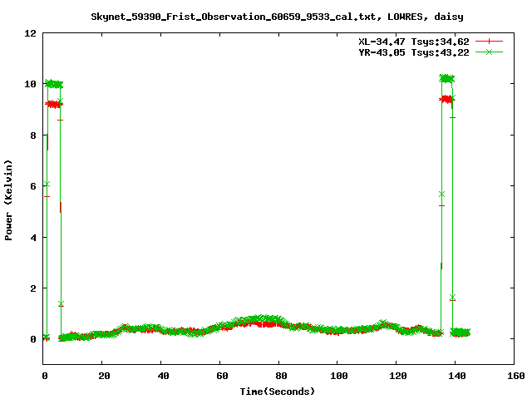Click x-axis tick label 80

pyautogui.click(x=281, y=376)
